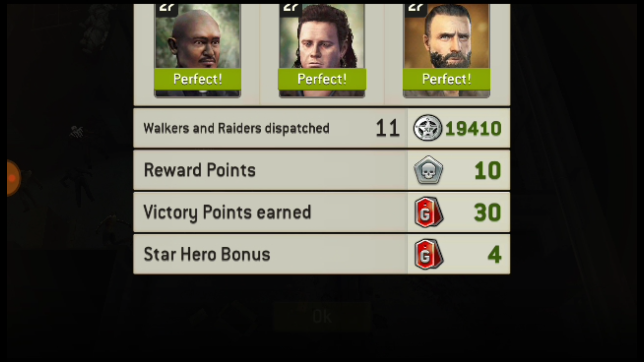
Task: Tap the Victory Points earned row label
Action: tap(227, 213)
